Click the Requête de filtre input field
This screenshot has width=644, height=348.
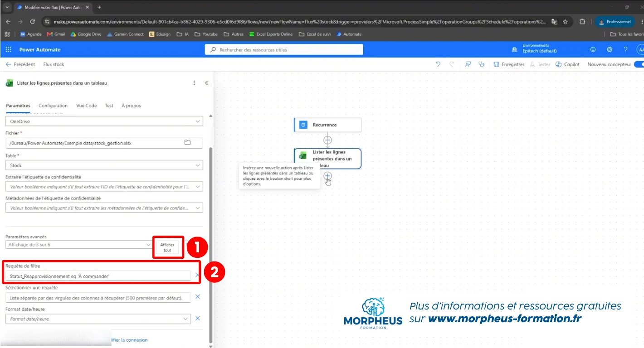(98, 275)
